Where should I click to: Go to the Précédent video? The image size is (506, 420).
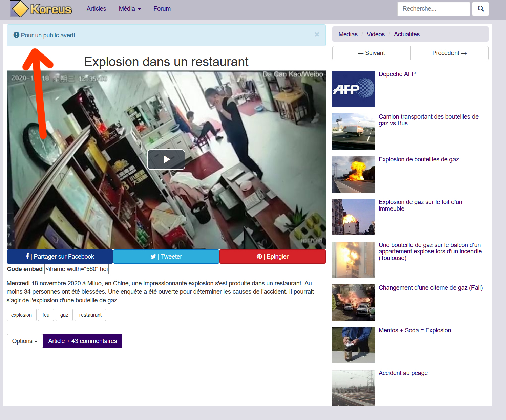[449, 53]
